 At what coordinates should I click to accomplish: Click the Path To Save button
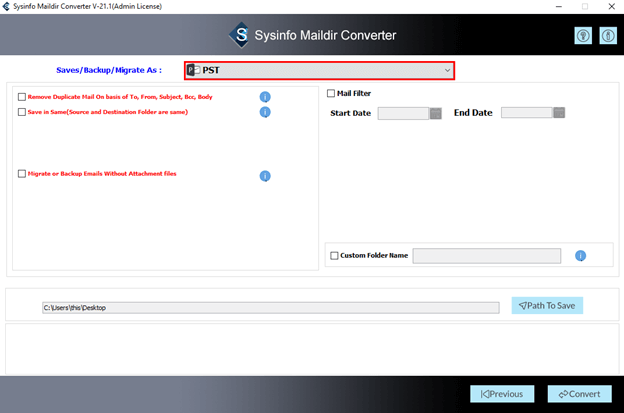tap(547, 306)
